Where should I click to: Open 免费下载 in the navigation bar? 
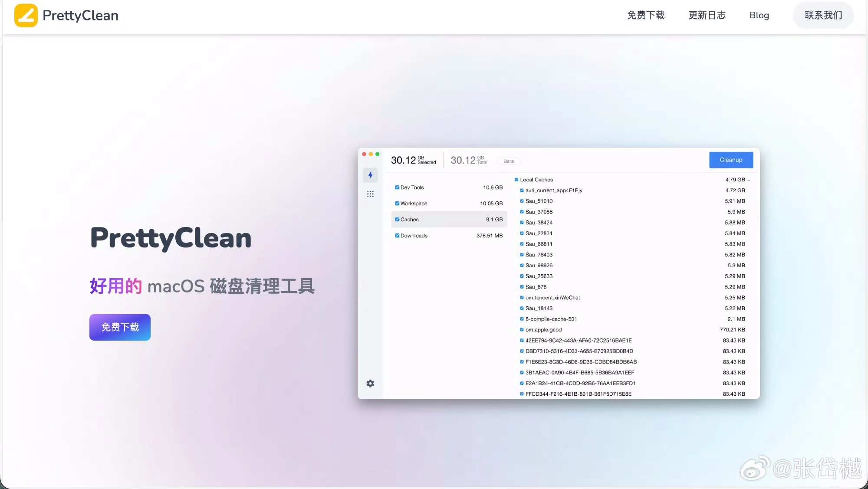tap(646, 15)
